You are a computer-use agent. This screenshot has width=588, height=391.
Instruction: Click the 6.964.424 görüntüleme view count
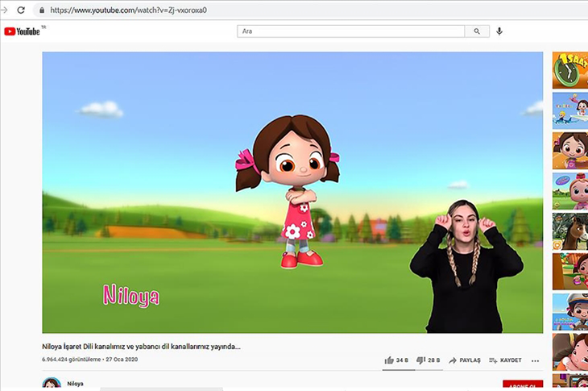[x=71, y=360]
